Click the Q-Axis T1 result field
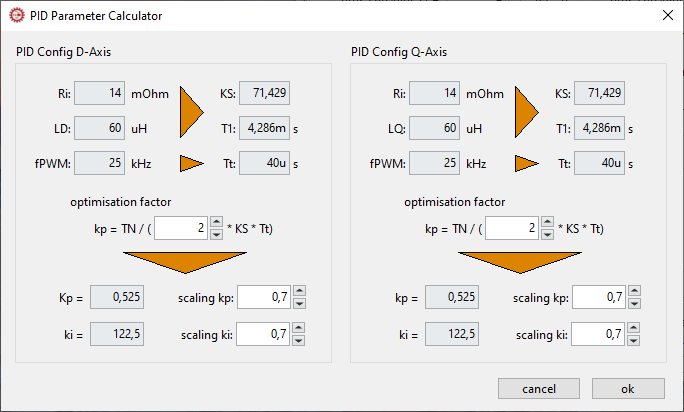684x412 pixels. pos(599,128)
